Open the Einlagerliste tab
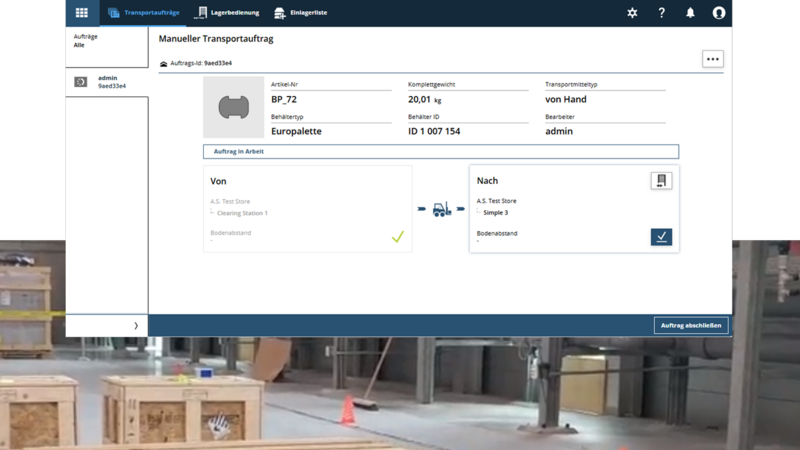The height and width of the screenshot is (450, 800). tap(301, 13)
